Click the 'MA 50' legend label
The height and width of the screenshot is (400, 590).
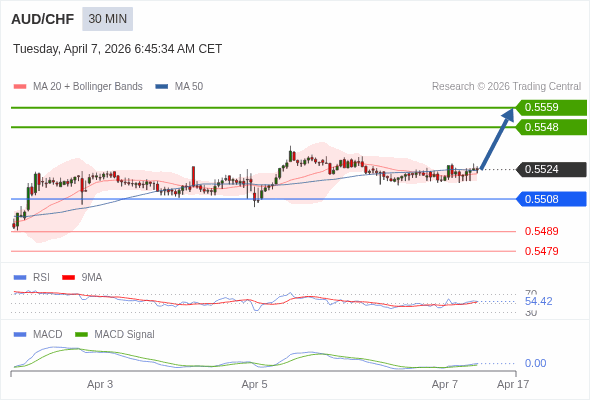pyautogui.click(x=189, y=87)
